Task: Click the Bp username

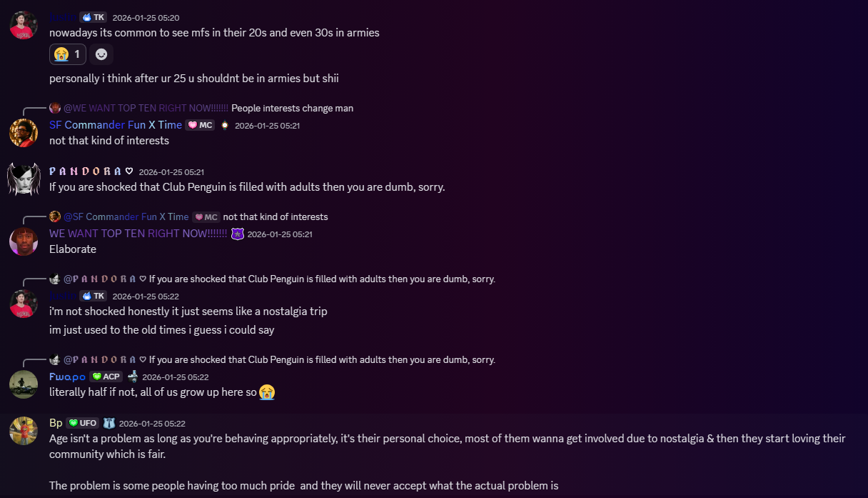Action: [x=56, y=423]
